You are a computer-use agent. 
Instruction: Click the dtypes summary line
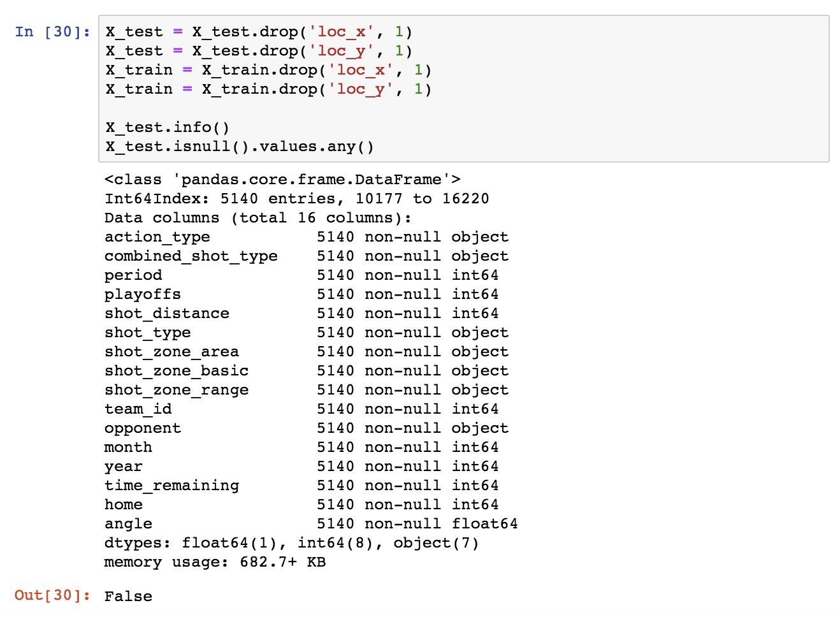(x=291, y=543)
